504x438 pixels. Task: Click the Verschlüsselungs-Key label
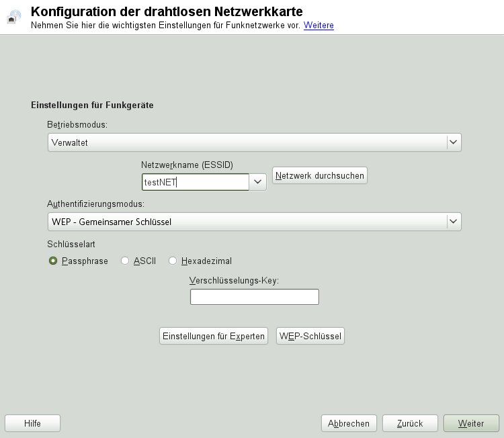tap(234, 281)
